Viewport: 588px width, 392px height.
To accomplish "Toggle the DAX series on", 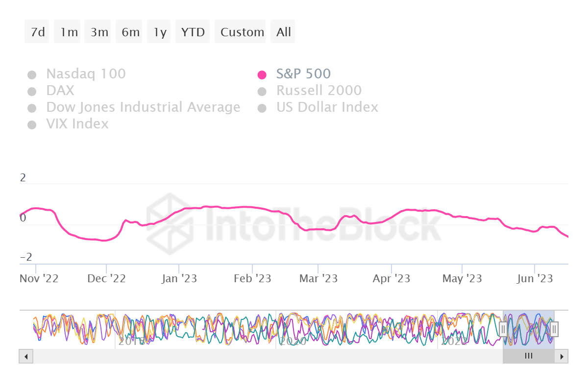I will pos(32,91).
